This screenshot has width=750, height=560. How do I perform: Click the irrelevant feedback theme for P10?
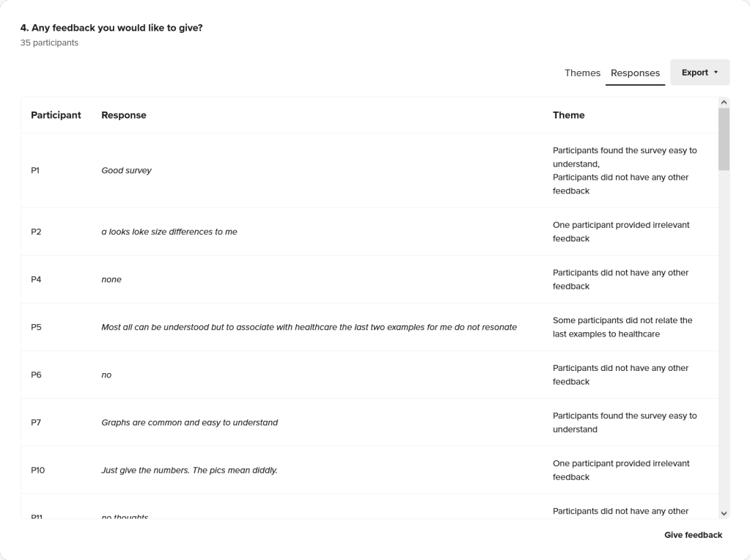pyautogui.click(x=620, y=470)
